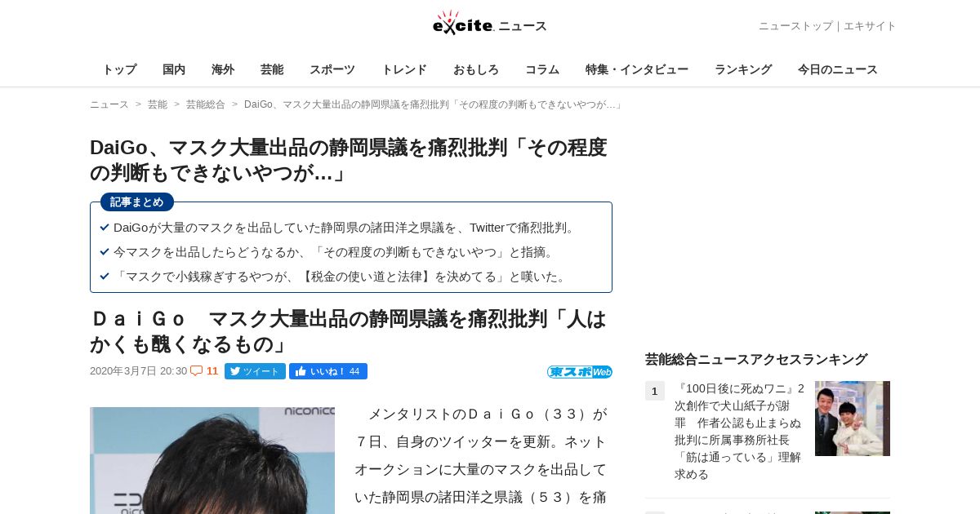Go to the エキサイト link in header

tap(870, 26)
